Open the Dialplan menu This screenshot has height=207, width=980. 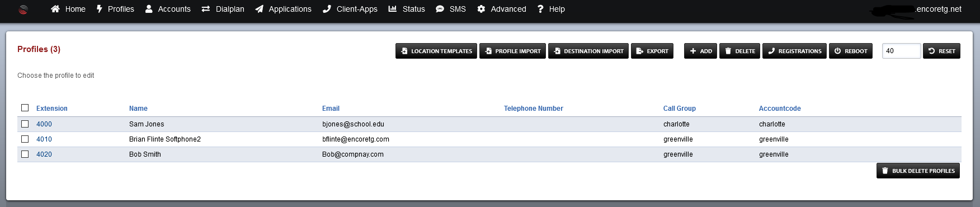pos(223,9)
